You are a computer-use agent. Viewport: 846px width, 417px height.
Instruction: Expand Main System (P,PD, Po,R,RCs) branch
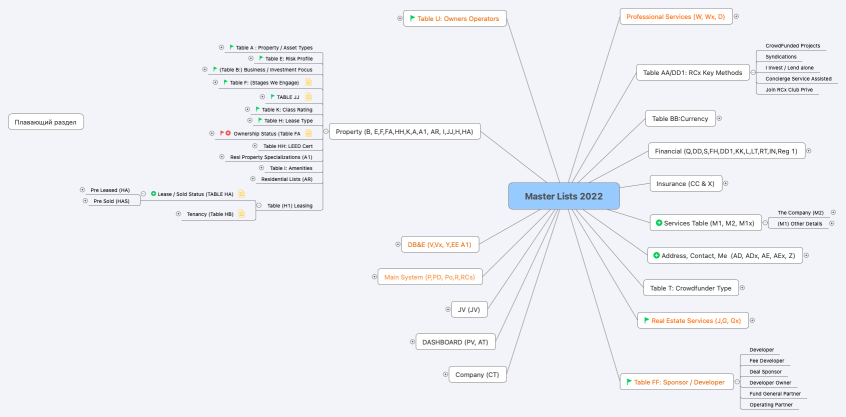click(374, 277)
